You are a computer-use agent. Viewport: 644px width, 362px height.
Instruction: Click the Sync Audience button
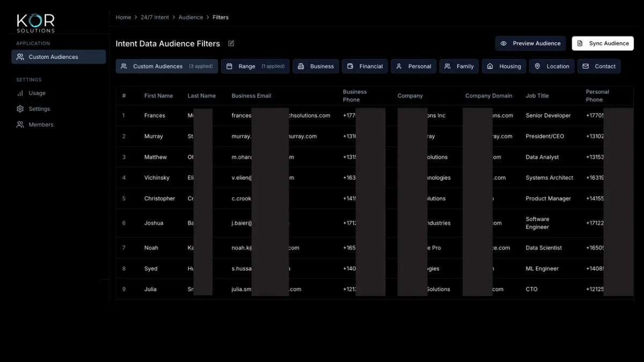pyautogui.click(x=603, y=43)
